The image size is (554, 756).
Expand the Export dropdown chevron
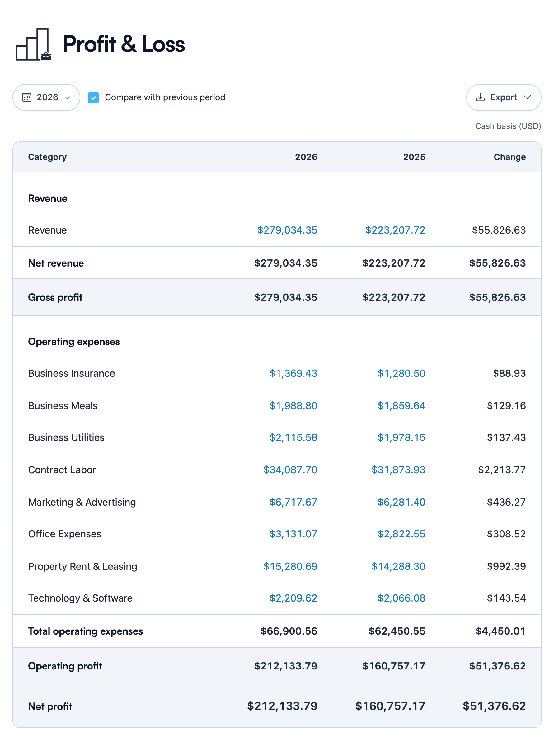point(527,97)
